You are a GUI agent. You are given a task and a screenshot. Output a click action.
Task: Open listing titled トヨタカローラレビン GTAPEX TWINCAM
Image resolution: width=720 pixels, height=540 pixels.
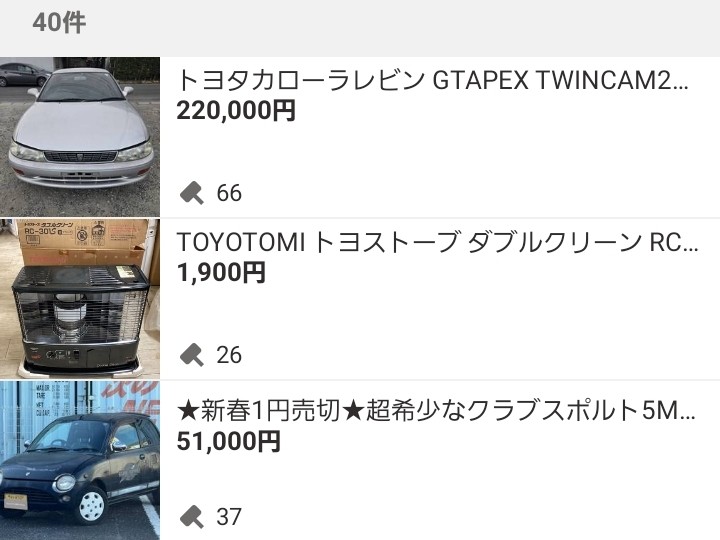click(x=433, y=80)
